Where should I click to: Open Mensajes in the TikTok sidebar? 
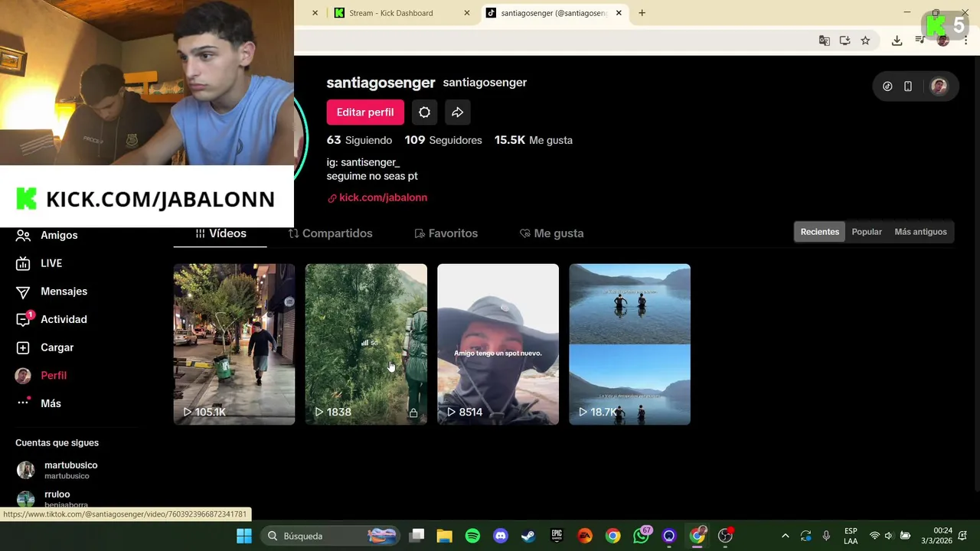(52, 292)
